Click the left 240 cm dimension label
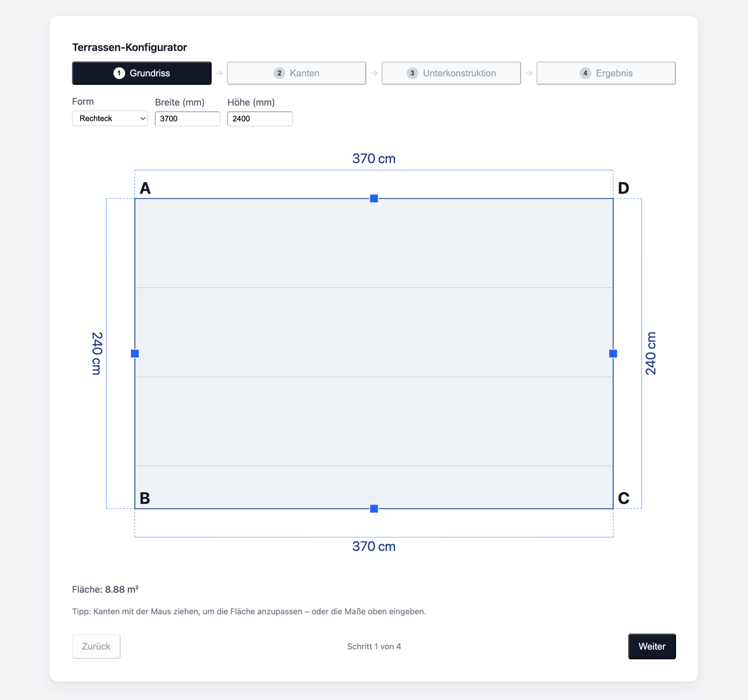This screenshot has width=748, height=700. 97,354
